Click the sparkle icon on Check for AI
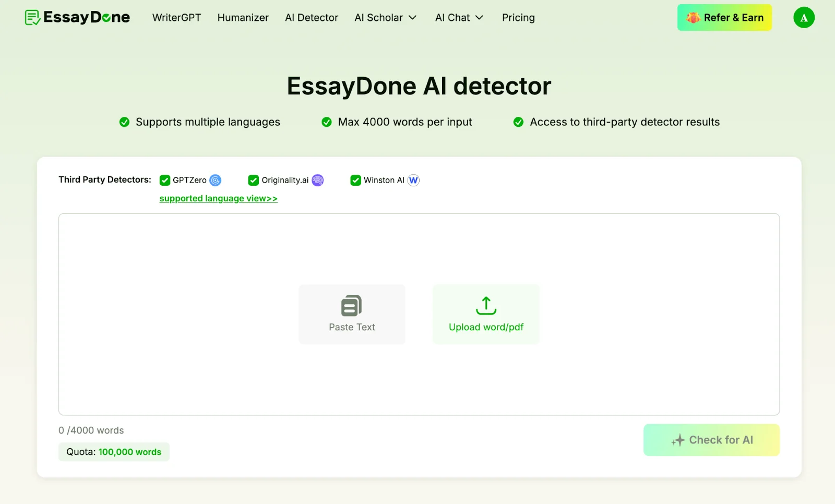835x504 pixels. (678, 440)
